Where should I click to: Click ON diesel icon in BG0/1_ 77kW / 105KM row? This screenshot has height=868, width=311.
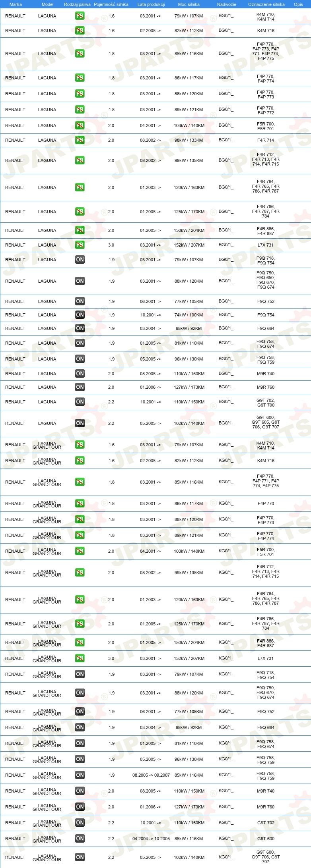(x=80, y=301)
